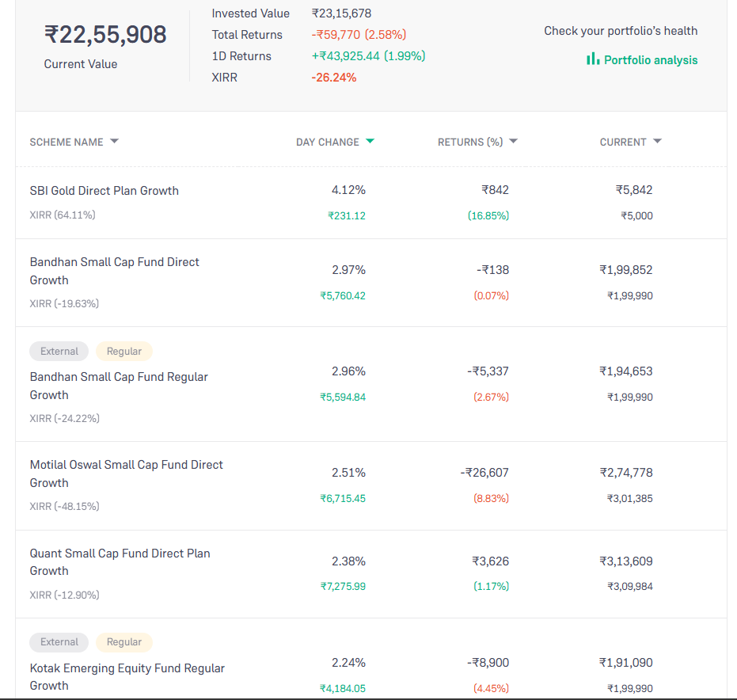
Task: Sort by Returns (%) arrow
Action: pos(513,141)
